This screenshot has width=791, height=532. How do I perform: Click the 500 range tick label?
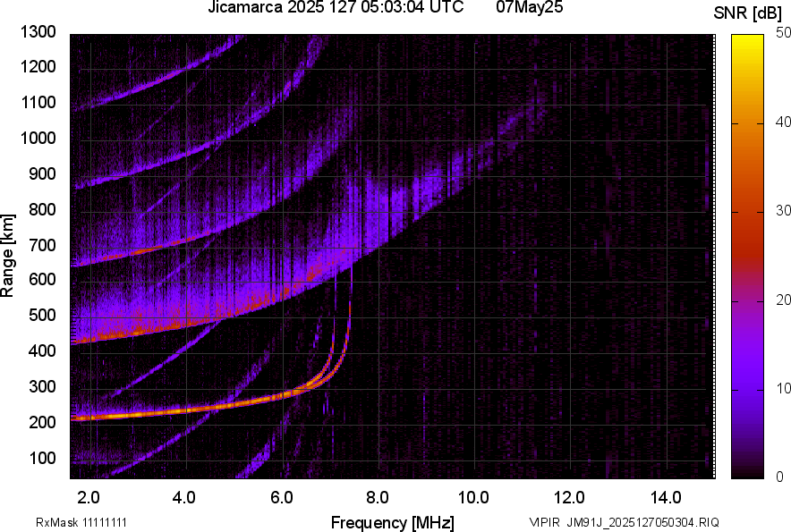[x=42, y=315]
